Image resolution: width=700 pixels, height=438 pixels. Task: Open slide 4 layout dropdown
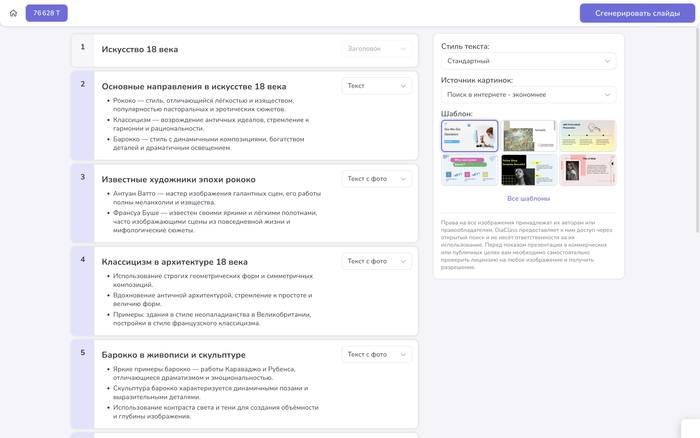click(376, 261)
